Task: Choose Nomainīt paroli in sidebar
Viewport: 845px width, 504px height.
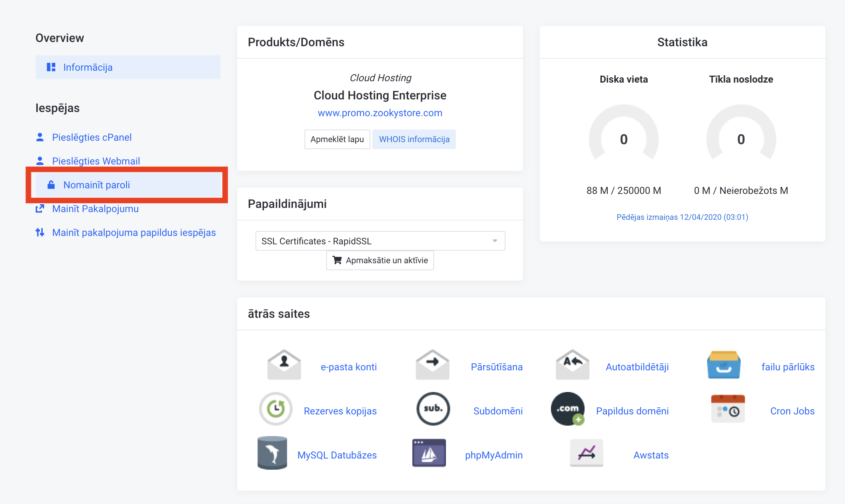Action: click(97, 185)
